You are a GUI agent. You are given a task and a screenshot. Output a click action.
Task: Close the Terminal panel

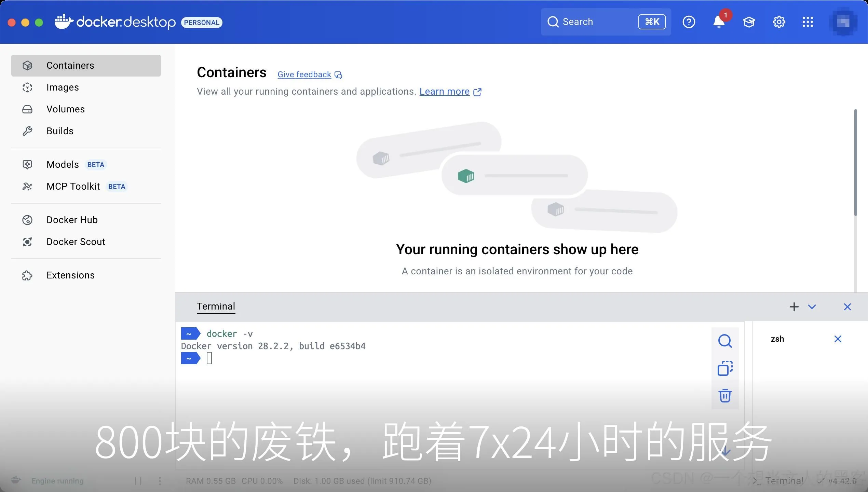point(847,307)
